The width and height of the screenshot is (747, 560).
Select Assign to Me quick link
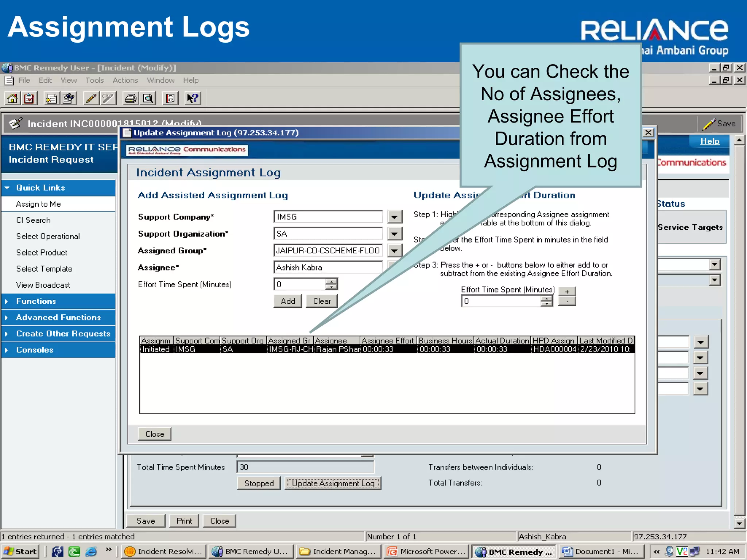coord(38,204)
